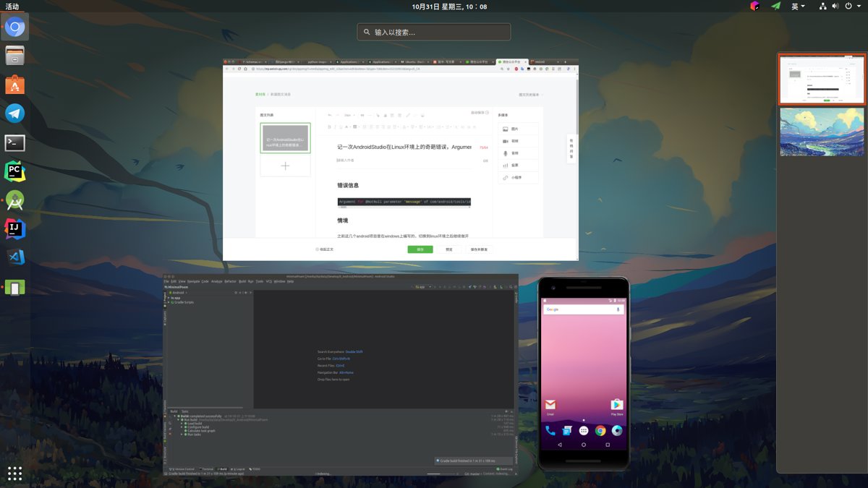This screenshot has width=868, height=488.
Task: Open the 素材库 link in WeChat editor
Action: tap(260, 94)
